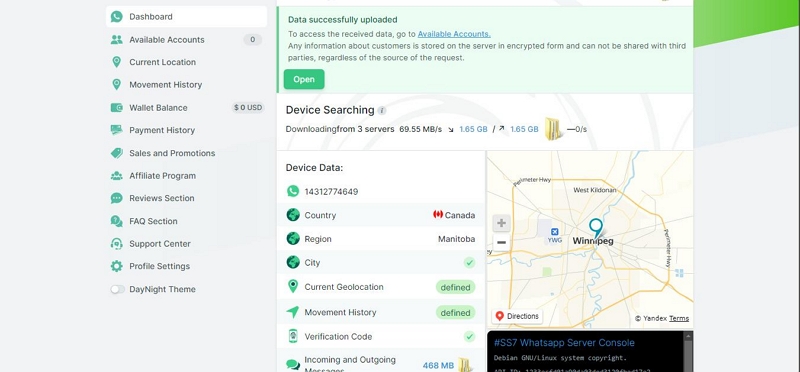This screenshot has width=800, height=372.
Task: Click the Payment History card icon
Action: 117,130
